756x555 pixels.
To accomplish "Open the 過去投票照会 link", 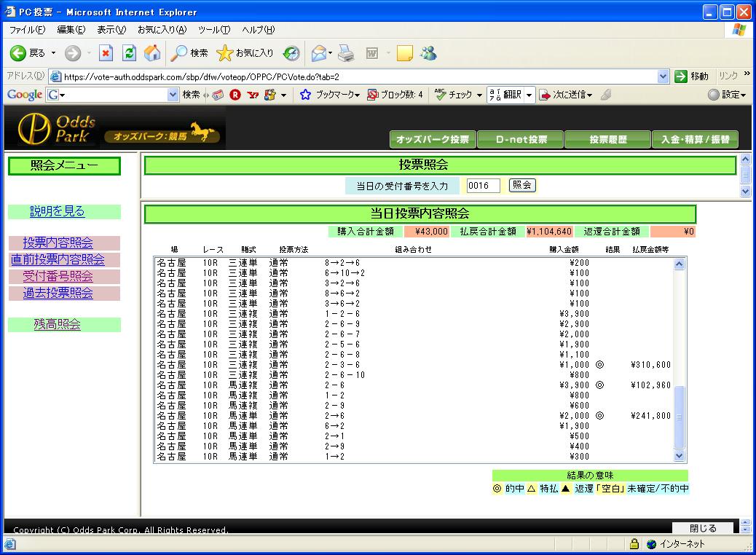I will [58, 293].
